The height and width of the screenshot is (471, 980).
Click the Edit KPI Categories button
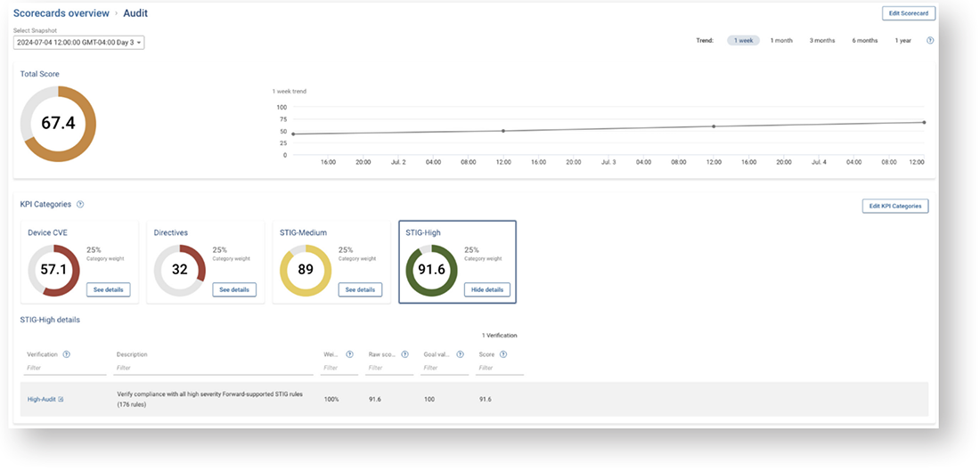(x=895, y=206)
